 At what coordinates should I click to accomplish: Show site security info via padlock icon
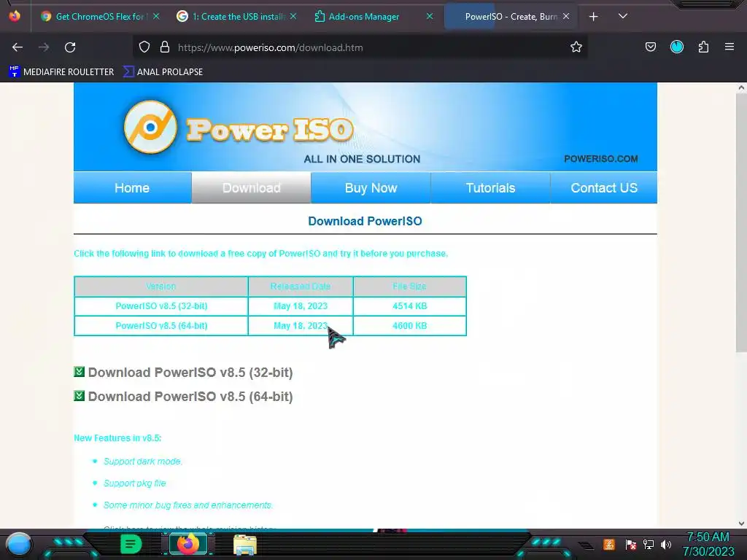click(165, 47)
